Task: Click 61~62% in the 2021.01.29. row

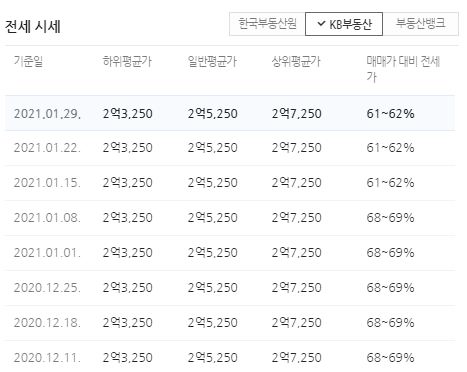Action: click(x=390, y=114)
